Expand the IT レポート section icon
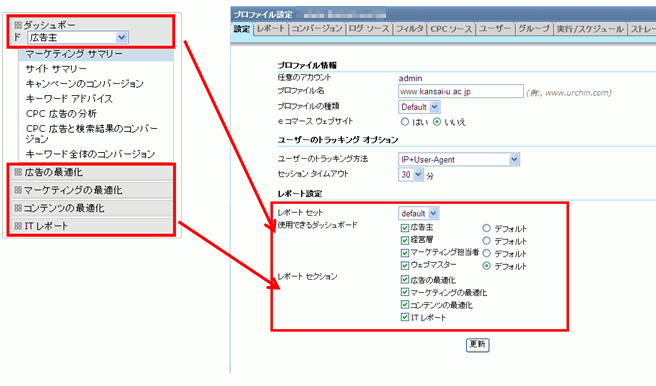This screenshot has width=656, height=386. pos(18,226)
